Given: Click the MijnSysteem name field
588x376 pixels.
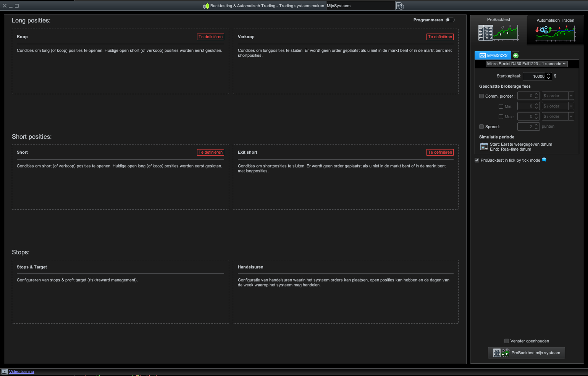Looking at the screenshot, I should coord(360,6).
